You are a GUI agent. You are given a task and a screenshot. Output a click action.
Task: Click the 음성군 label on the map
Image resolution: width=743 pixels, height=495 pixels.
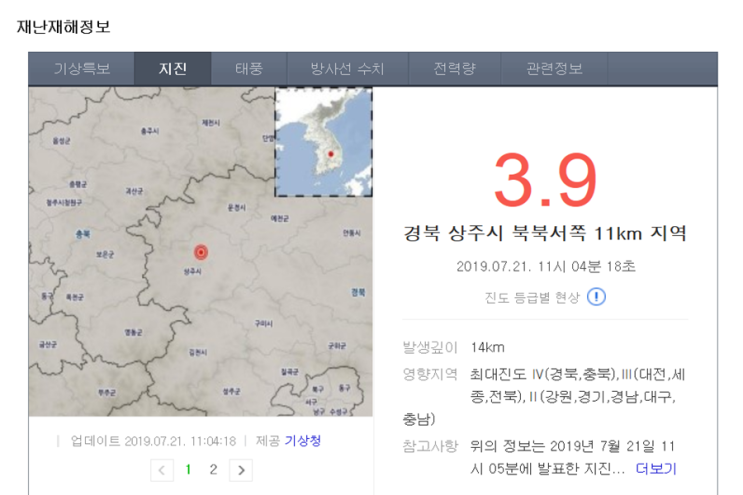click(61, 141)
